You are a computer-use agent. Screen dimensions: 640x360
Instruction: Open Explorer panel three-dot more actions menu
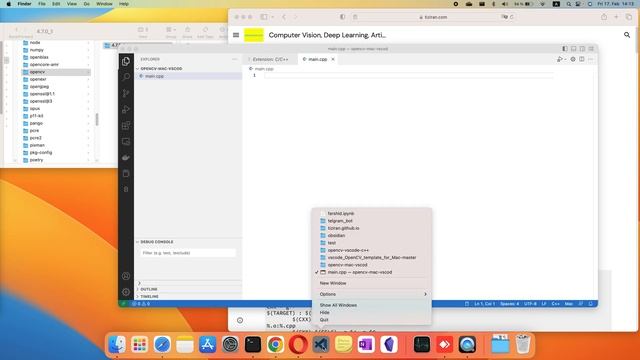tap(234, 59)
